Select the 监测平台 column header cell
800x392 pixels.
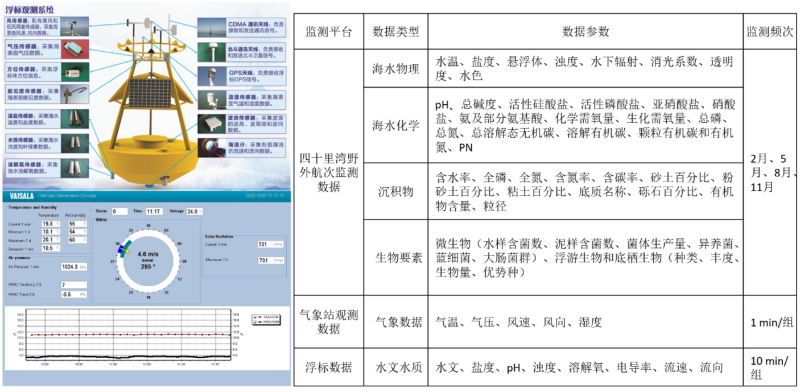pos(329,32)
